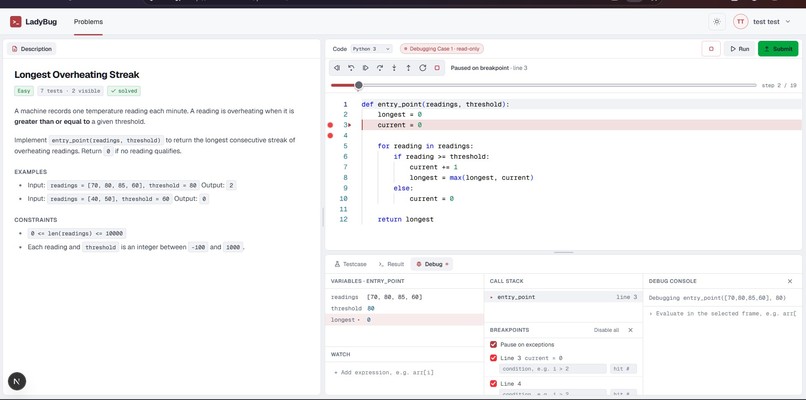
Task: Click the green Submit button
Action: (778, 49)
